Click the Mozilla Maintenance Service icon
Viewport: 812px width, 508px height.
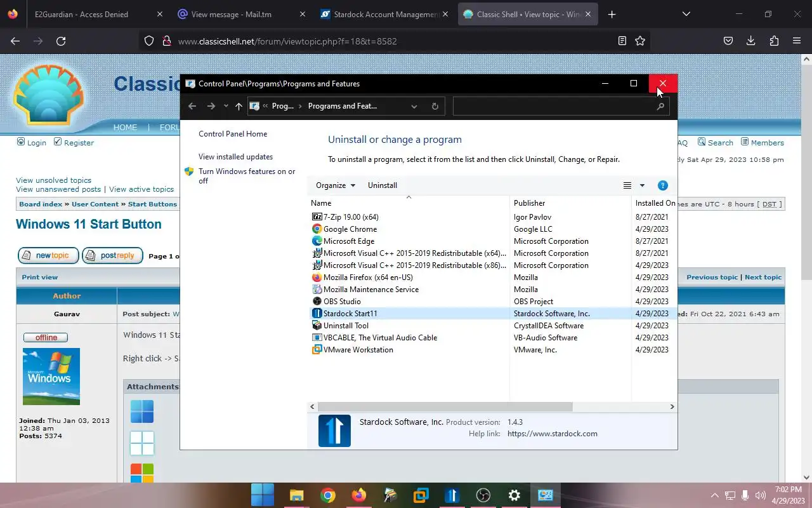point(317,290)
